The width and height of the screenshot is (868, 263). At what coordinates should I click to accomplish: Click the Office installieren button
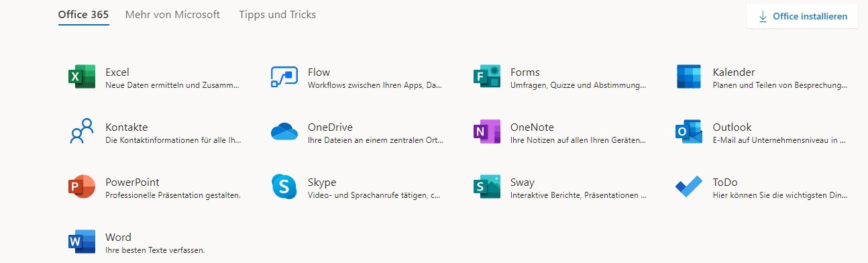coord(802,17)
